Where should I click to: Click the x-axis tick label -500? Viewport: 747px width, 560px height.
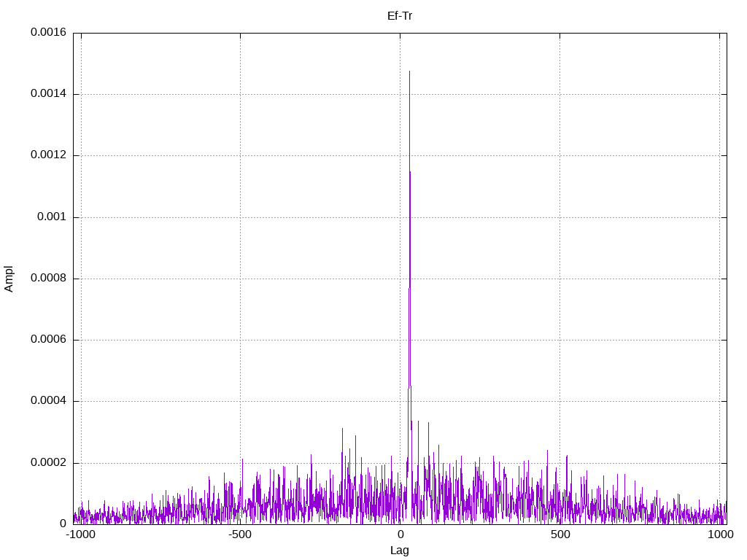[x=239, y=534]
